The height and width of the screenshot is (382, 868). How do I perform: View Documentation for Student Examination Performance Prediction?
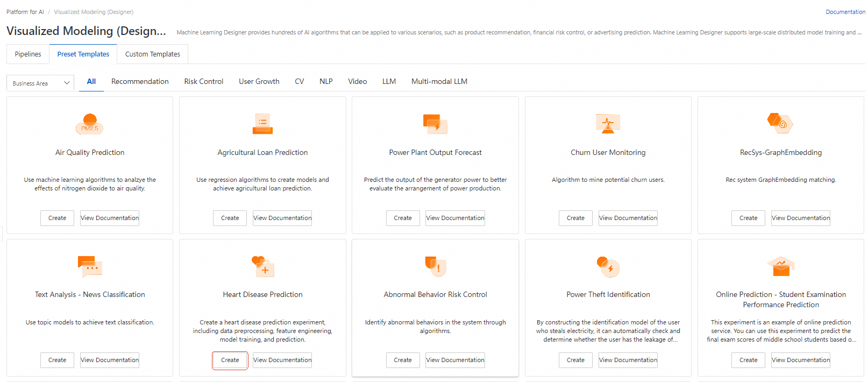pyautogui.click(x=801, y=360)
